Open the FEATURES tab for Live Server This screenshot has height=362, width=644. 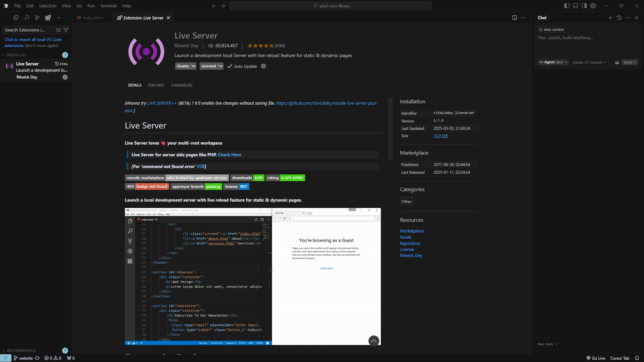pyautogui.click(x=156, y=85)
